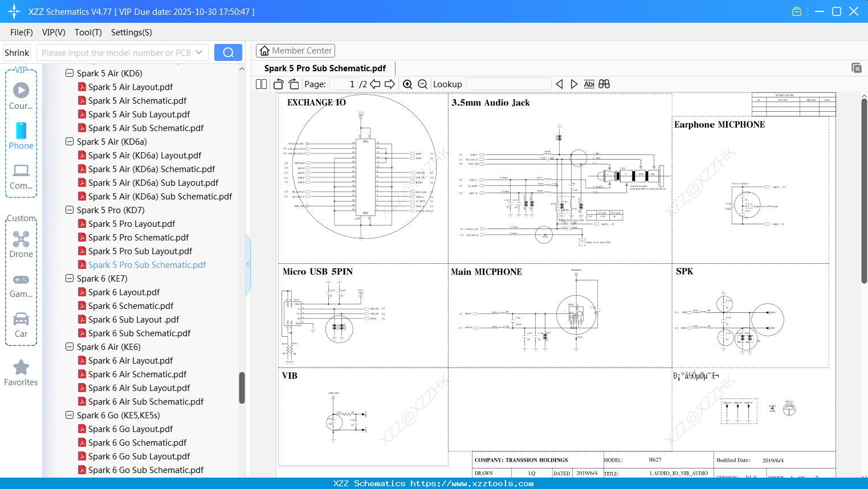Rotate the PDF page counterclockwise
The width and height of the screenshot is (868, 489).
click(x=278, y=83)
